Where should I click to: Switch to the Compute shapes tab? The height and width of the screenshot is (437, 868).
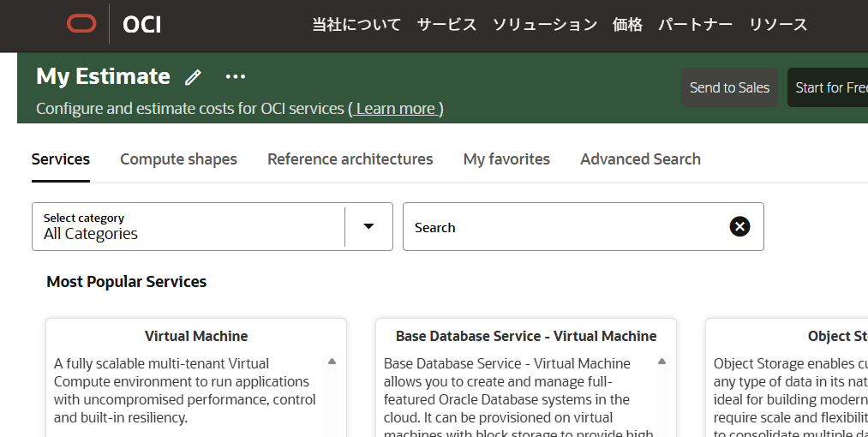178,159
